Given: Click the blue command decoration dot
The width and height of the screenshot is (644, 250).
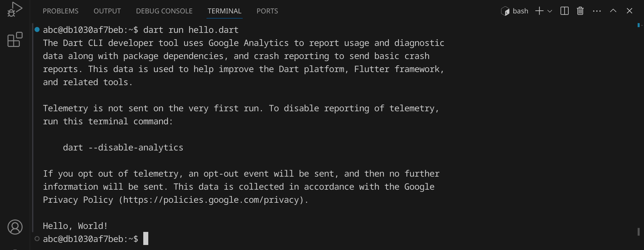Looking at the screenshot, I should [x=37, y=29].
